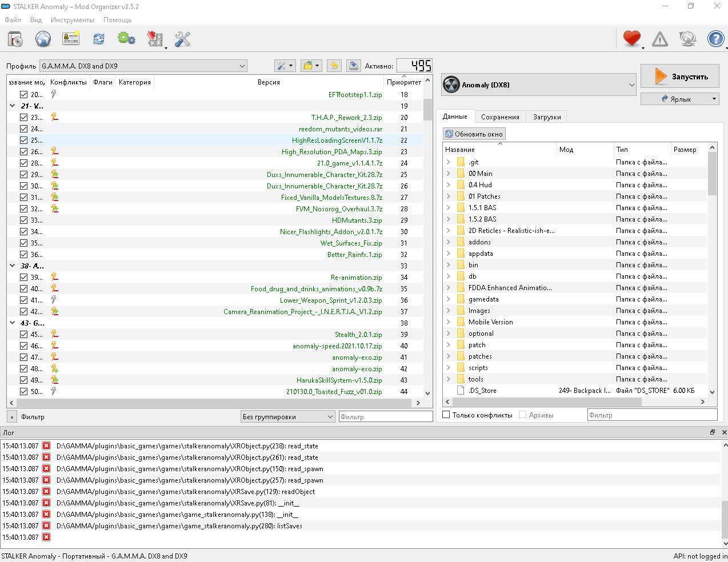The image size is (728, 562).
Task: Toggle HarukaSkillSystem-v1.5.0.zip checkbox
Action: 24,380
